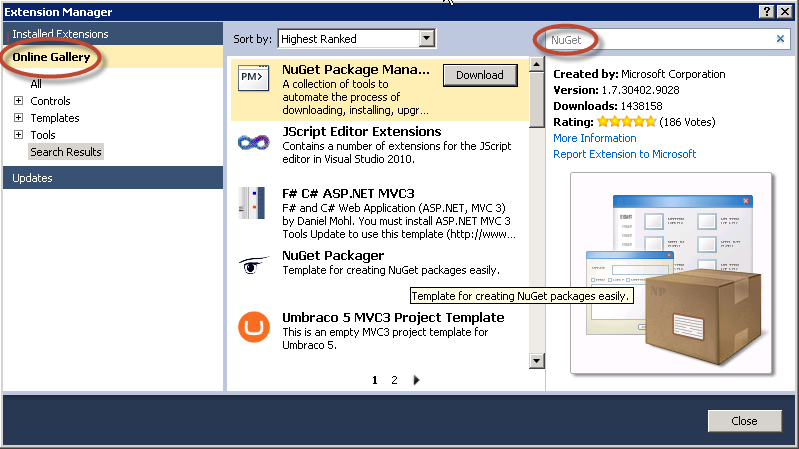Select Templates category label
This screenshot has width=799, height=449.
(55, 118)
